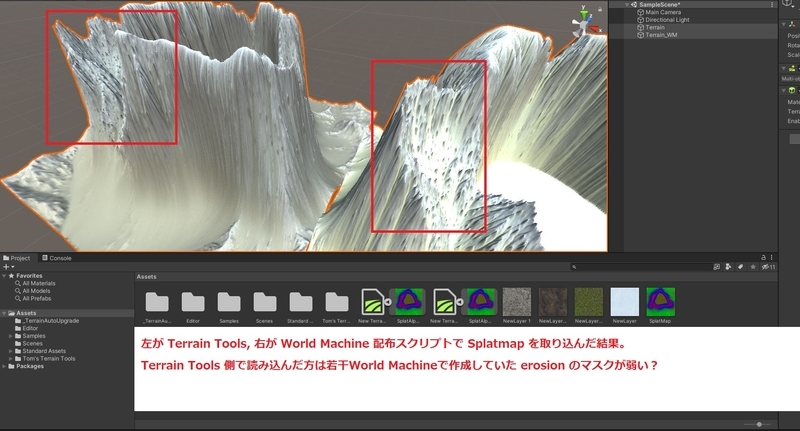Collapse the second New Terra... asset arrow
Screen dimensions: 800x431
click(x=460, y=302)
